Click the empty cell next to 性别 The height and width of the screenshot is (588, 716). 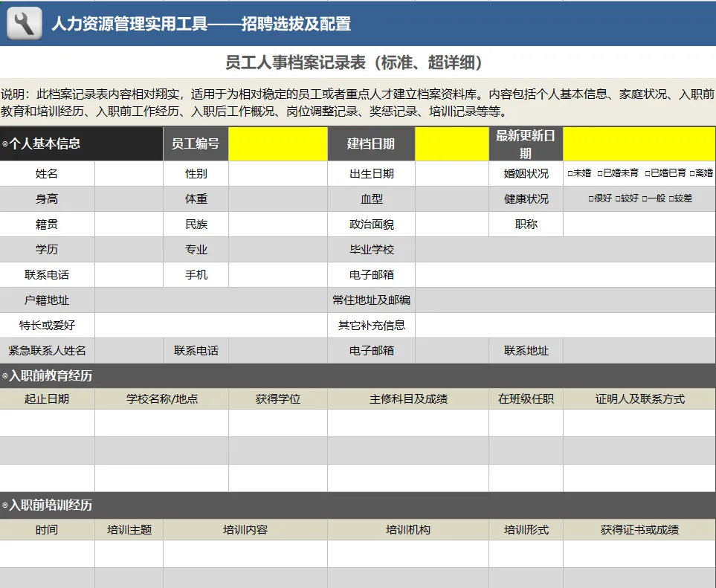[x=278, y=173]
